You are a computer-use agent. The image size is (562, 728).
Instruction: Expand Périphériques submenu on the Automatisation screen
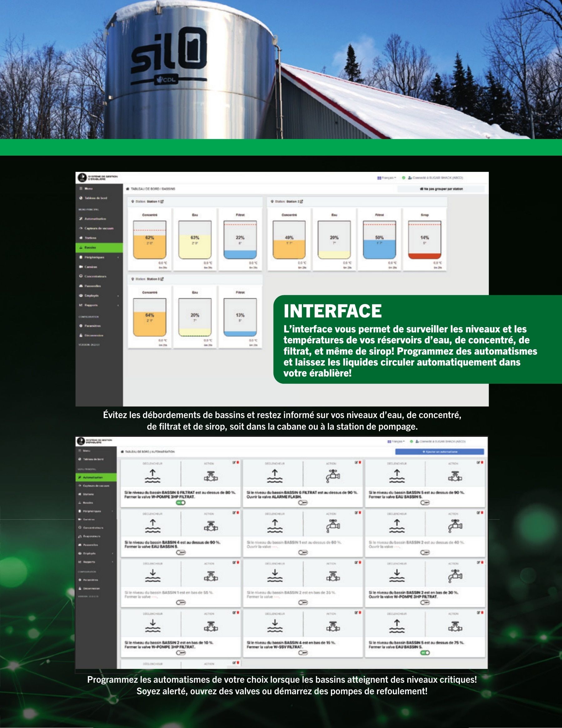click(96, 511)
